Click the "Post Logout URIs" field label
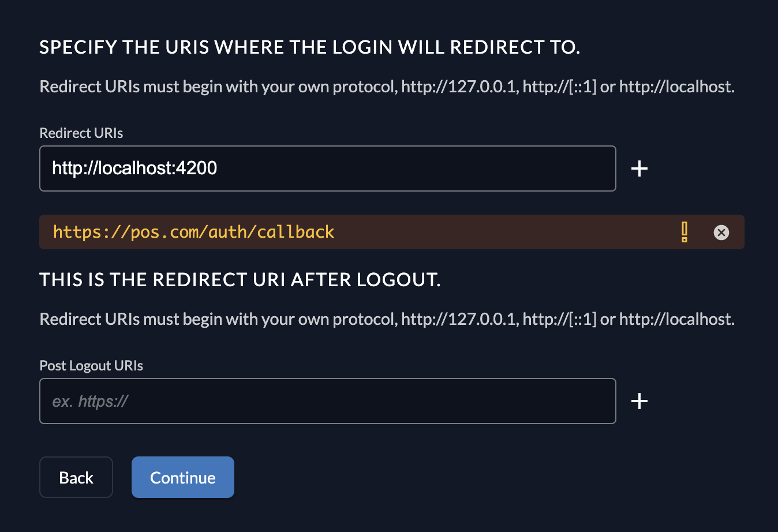This screenshot has width=778, height=532. [x=91, y=366]
